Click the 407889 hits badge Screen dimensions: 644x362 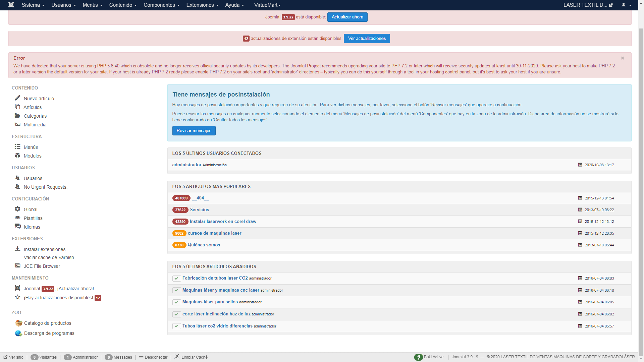[x=181, y=198]
